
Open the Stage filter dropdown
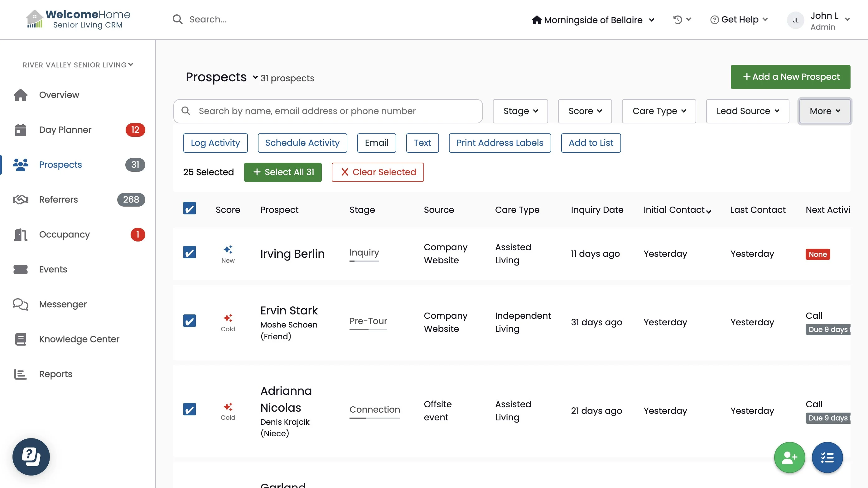tap(520, 111)
